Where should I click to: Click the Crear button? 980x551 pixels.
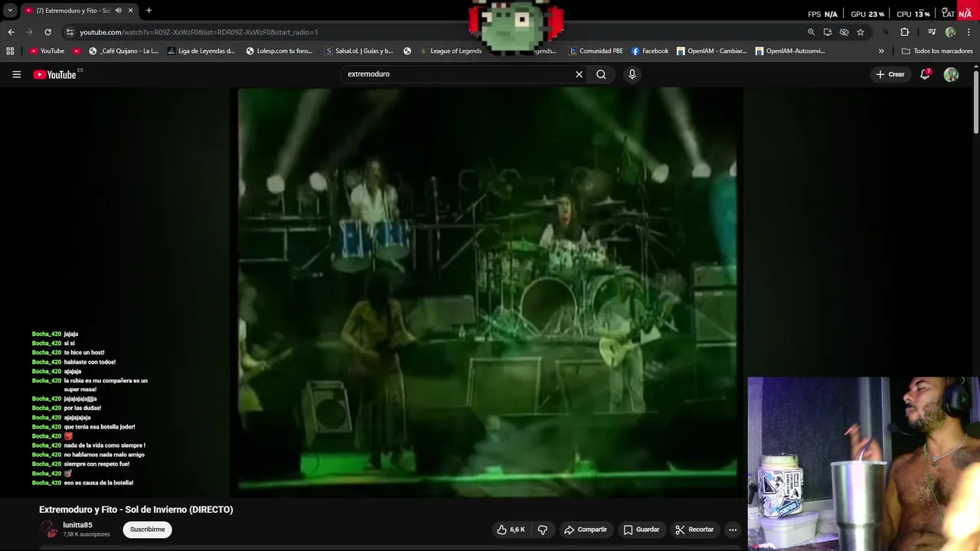(890, 74)
